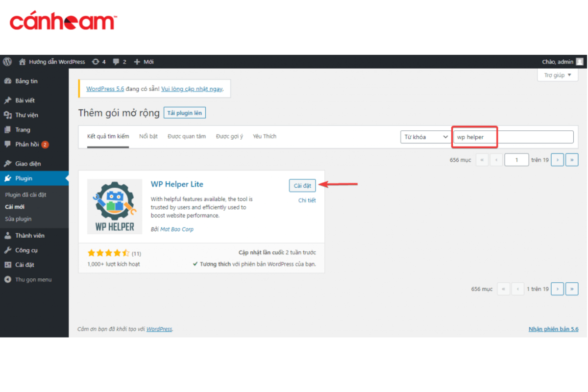The image size is (588, 392).
Task: Click Vui lòng cập nhật ngay link
Action: [192, 89]
